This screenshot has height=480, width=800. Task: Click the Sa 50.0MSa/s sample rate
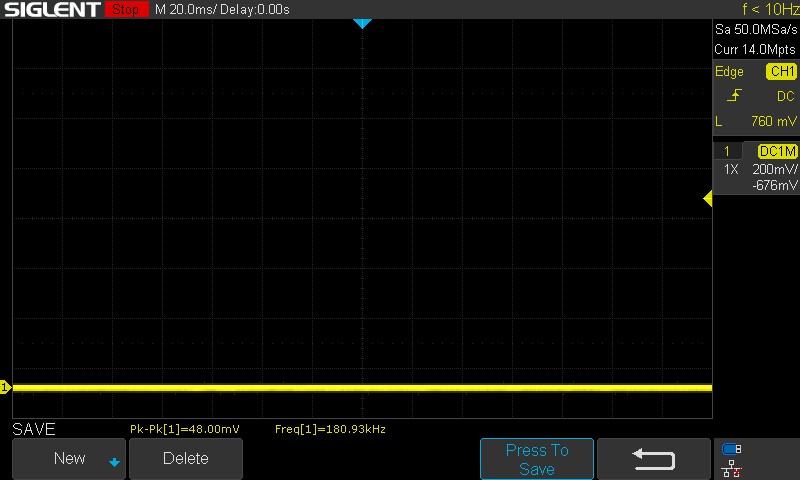point(756,29)
